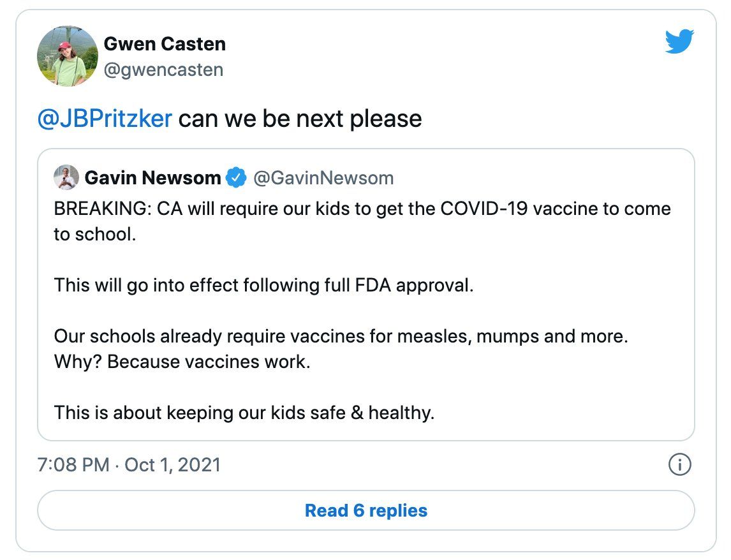Click the Gavin Newsom display name
The image size is (731, 560).
click(x=152, y=178)
